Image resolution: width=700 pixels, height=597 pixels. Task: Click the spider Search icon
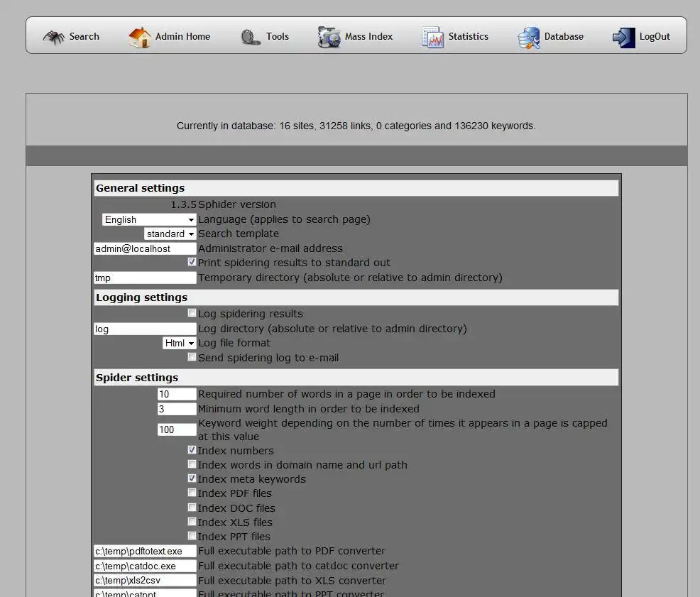pos(53,37)
